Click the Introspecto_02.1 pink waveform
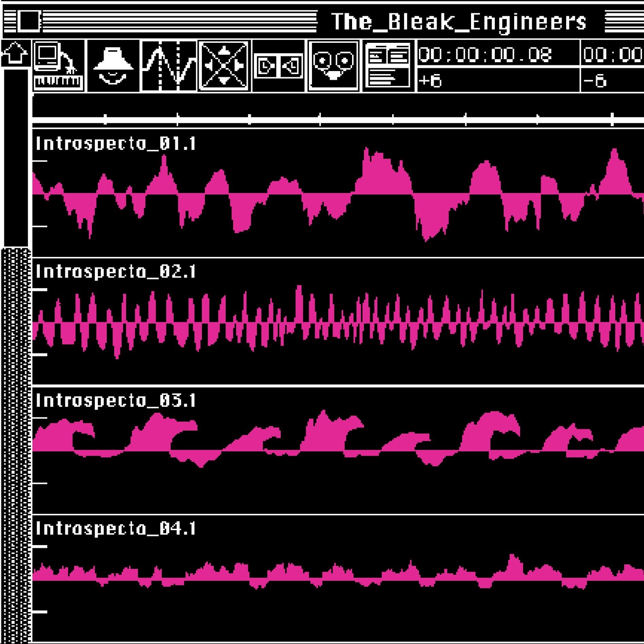 [x=338, y=322]
